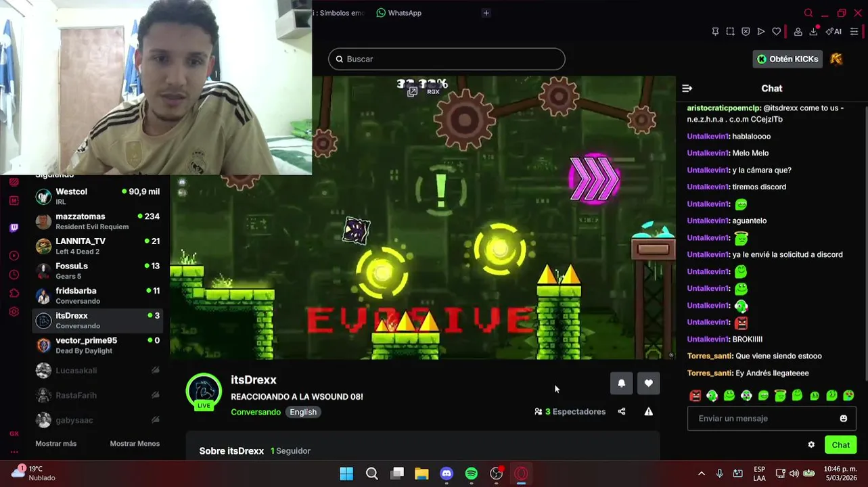
Task: Open Easy Setup sliders icon
Action: [x=854, y=31]
